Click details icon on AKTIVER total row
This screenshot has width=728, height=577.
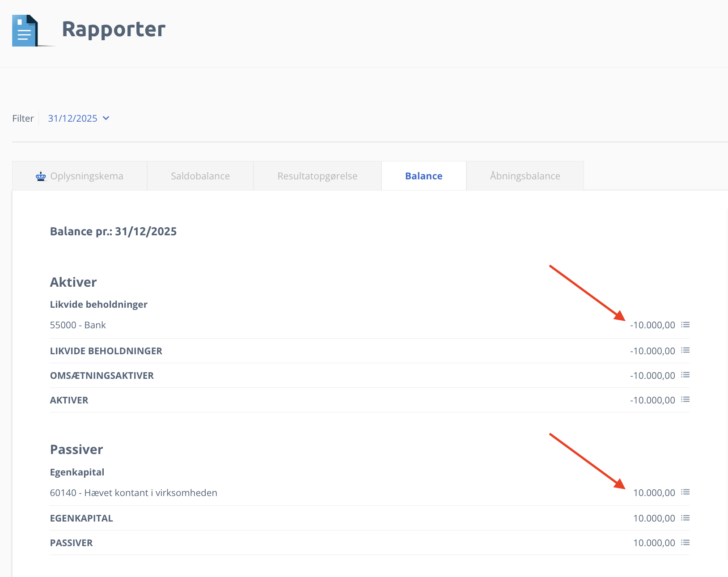click(x=685, y=399)
